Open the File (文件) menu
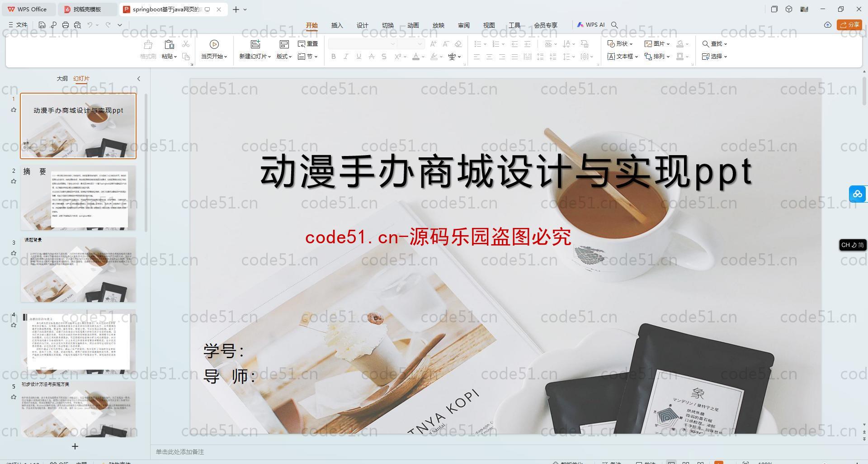Viewport: 868px width, 464px height. [x=18, y=25]
